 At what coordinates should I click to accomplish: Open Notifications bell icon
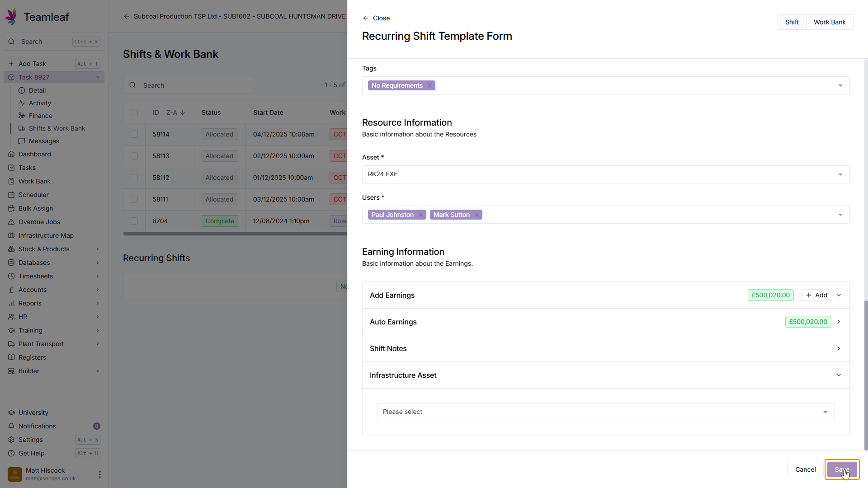point(11,426)
